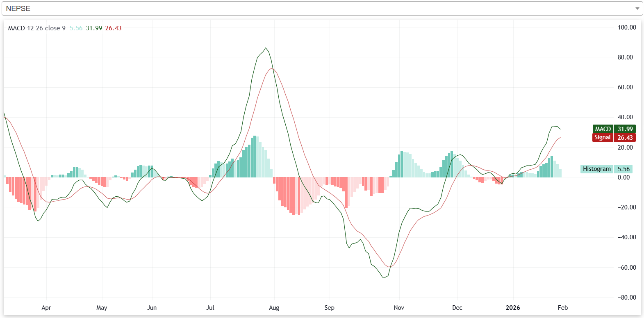
Task: Click the −80.00 value on price scale
Action: [627, 298]
